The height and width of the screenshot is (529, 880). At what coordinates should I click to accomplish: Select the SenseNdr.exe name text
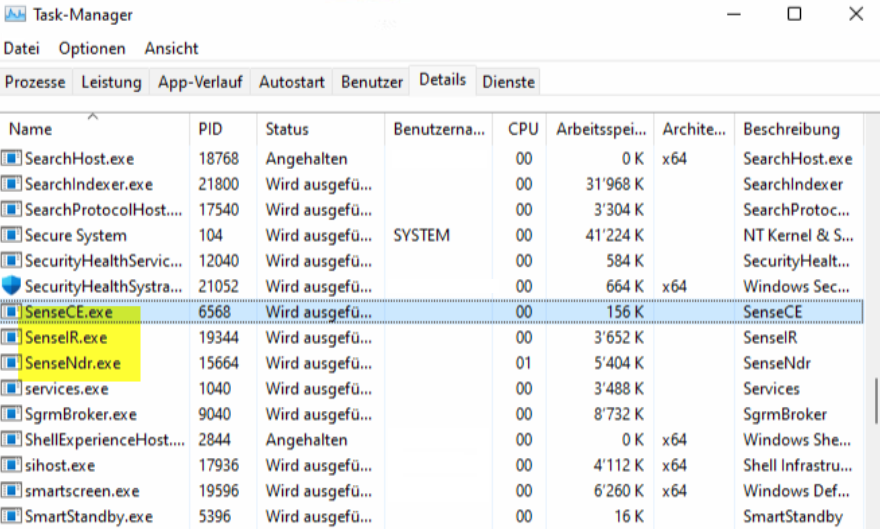click(x=72, y=363)
